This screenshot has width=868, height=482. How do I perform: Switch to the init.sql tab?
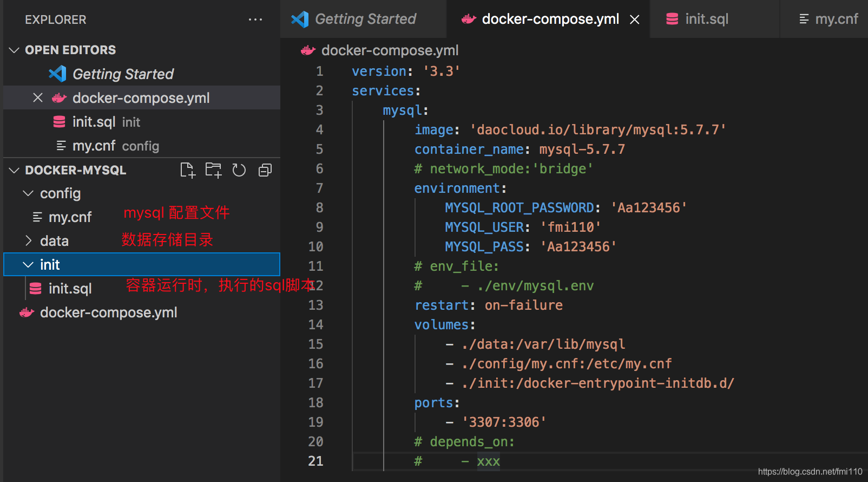715,19
